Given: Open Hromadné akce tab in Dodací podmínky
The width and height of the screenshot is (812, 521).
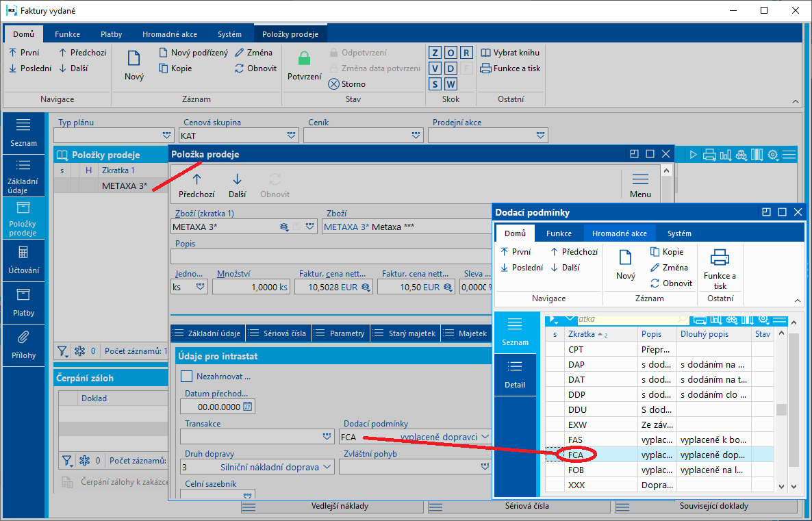Looking at the screenshot, I should point(619,233).
